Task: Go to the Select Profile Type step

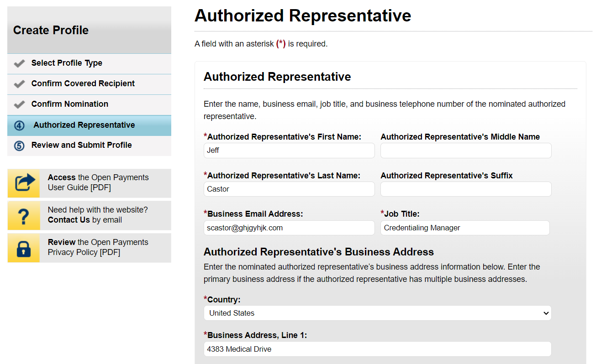Action: pyautogui.click(x=67, y=63)
